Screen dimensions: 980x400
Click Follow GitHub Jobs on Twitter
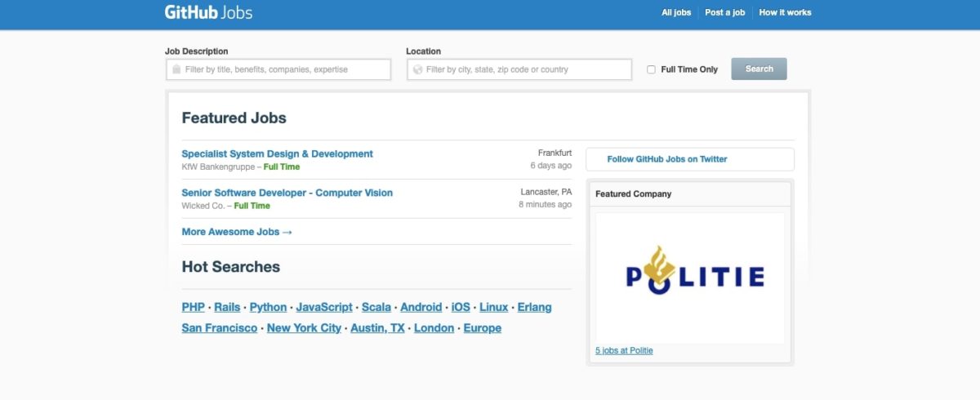[x=666, y=159]
